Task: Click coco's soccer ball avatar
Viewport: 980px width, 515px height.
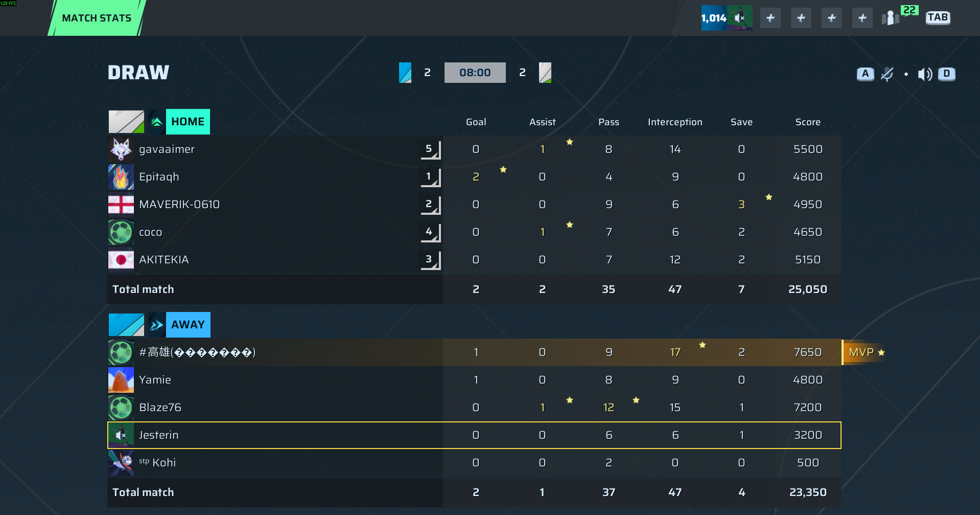Action: 121,232
